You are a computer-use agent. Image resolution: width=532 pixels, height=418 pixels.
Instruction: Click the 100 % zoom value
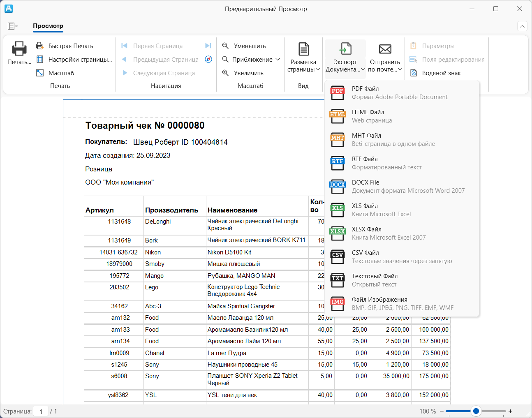pos(428,411)
